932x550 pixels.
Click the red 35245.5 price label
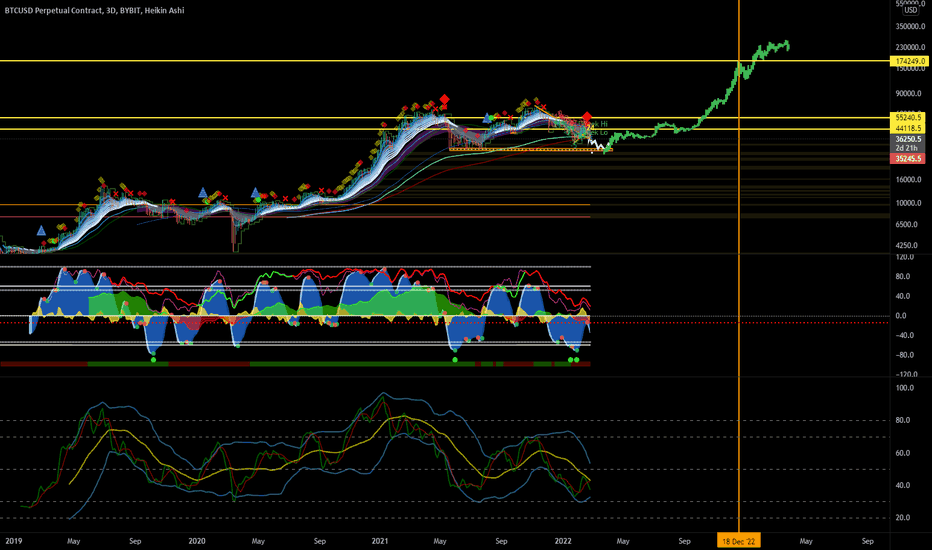click(x=909, y=159)
